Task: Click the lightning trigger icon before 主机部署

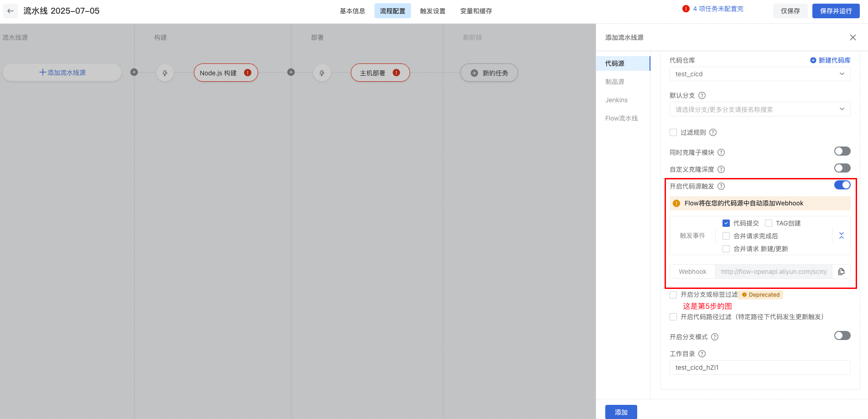Action: tap(322, 73)
